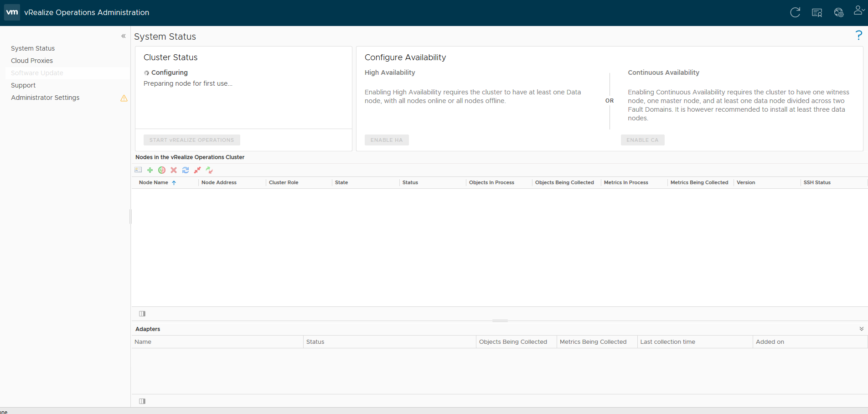Click the node details card icon

click(x=138, y=170)
